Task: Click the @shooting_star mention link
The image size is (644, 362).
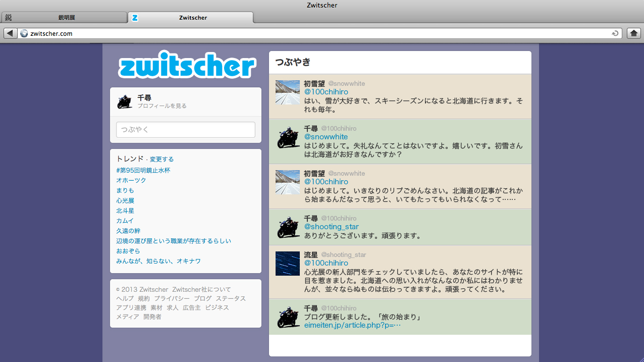Action: 331,227
